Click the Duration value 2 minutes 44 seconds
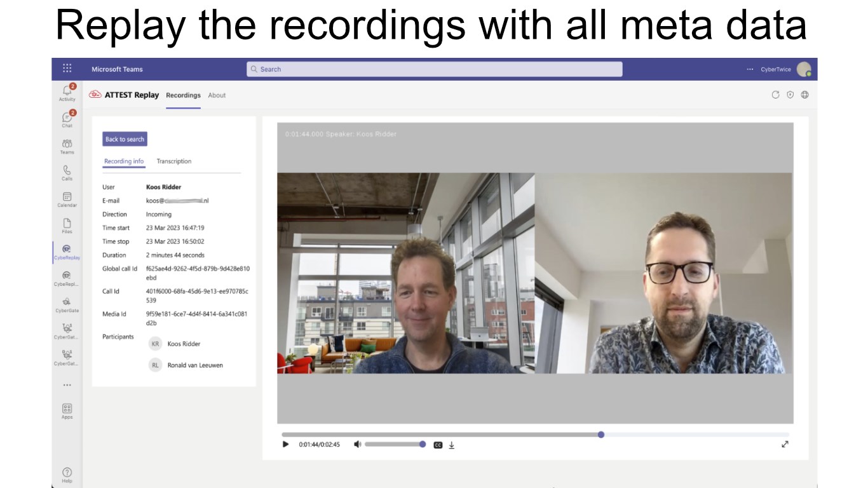This screenshot has height=488, width=868. click(x=175, y=255)
